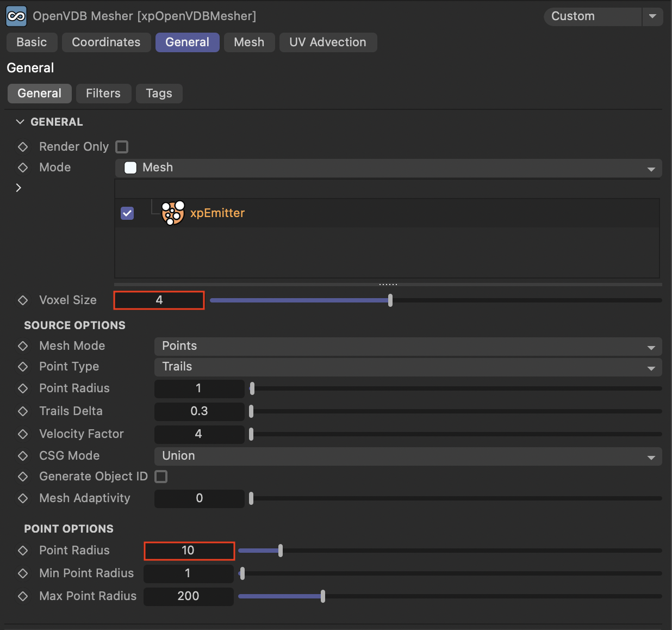Click the white Mesh mode icon
Screen dimensions: 672x630
130,168
